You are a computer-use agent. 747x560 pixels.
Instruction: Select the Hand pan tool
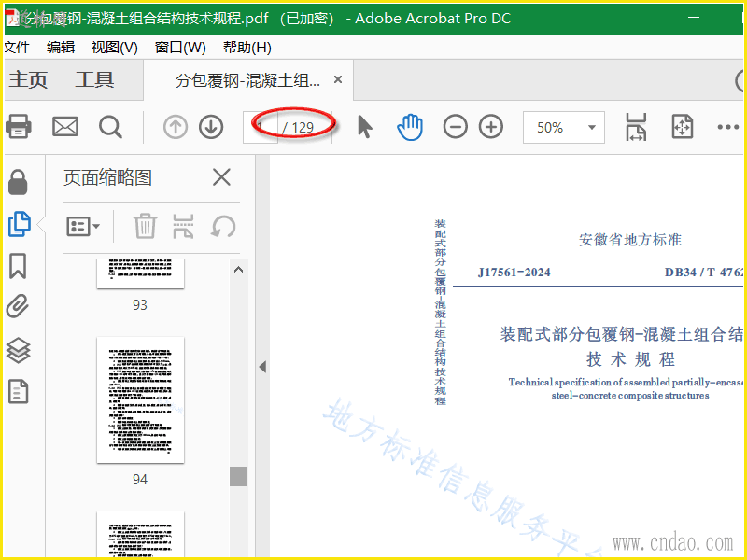tap(409, 127)
